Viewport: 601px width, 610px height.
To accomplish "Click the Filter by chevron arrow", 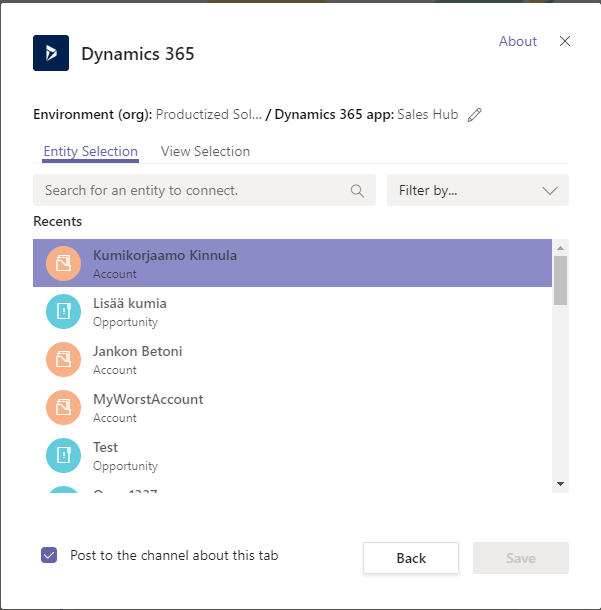I will coord(549,190).
